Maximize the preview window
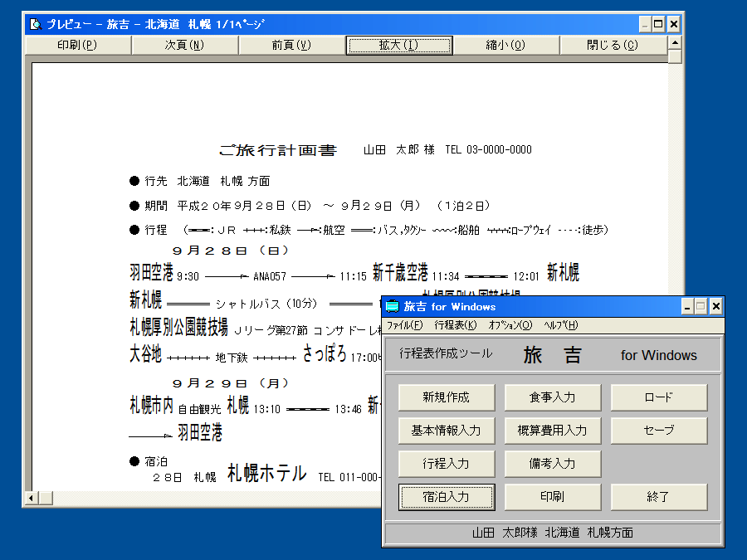The height and width of the screenshot is (560, 747). point(658,24)
